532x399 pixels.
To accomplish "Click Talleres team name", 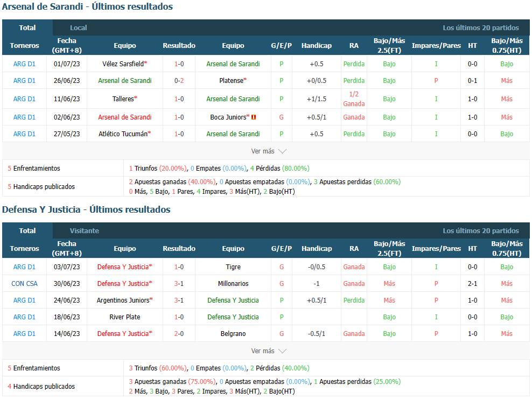I will (x=123, y=99).
